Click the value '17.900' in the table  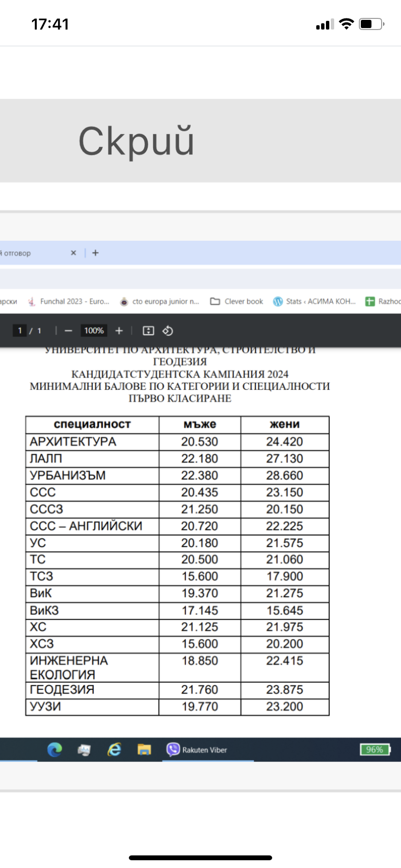tap(285, 576)
